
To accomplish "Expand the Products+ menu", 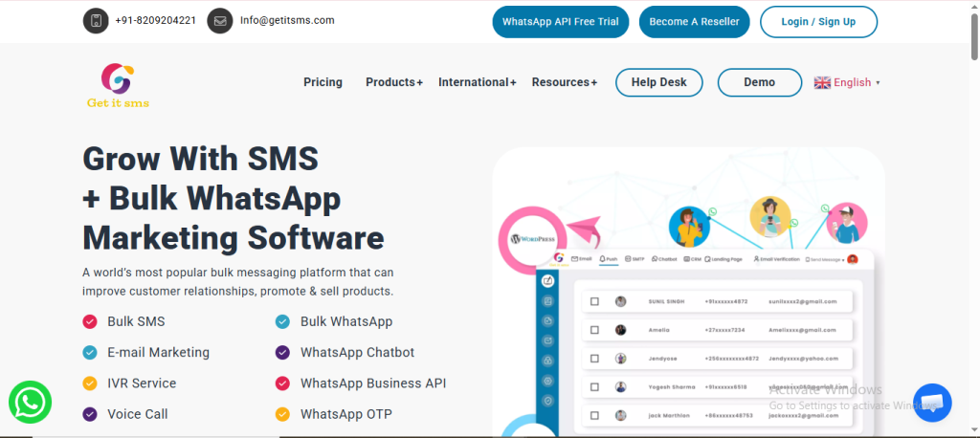I will [x=393, y=82].
